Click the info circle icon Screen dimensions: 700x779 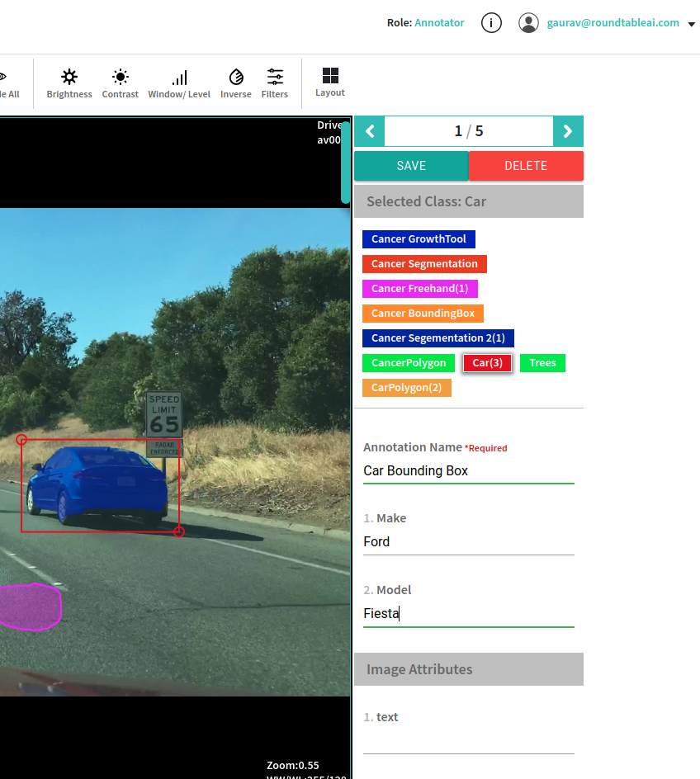491,23
